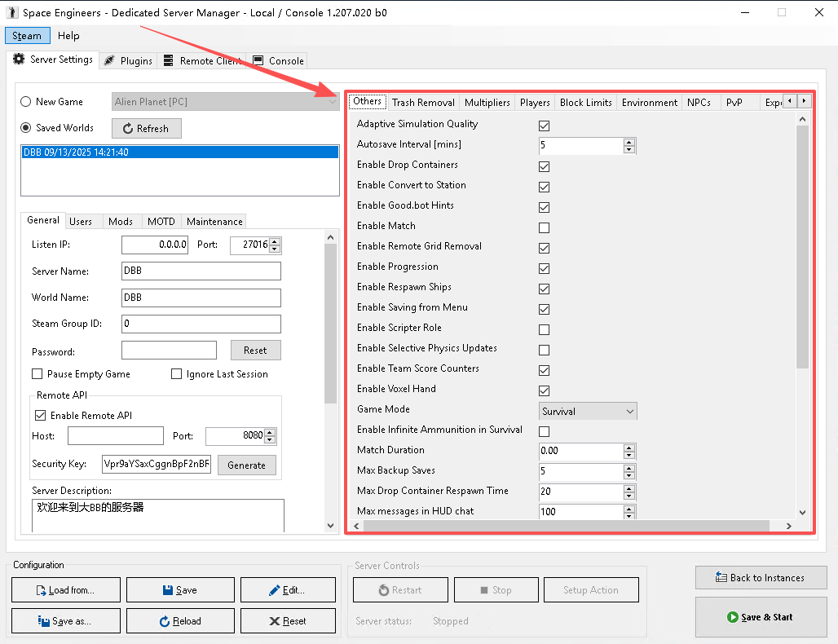838x644 pixels.
Task: Click the Back to Instances button
Action: point(760,578)
